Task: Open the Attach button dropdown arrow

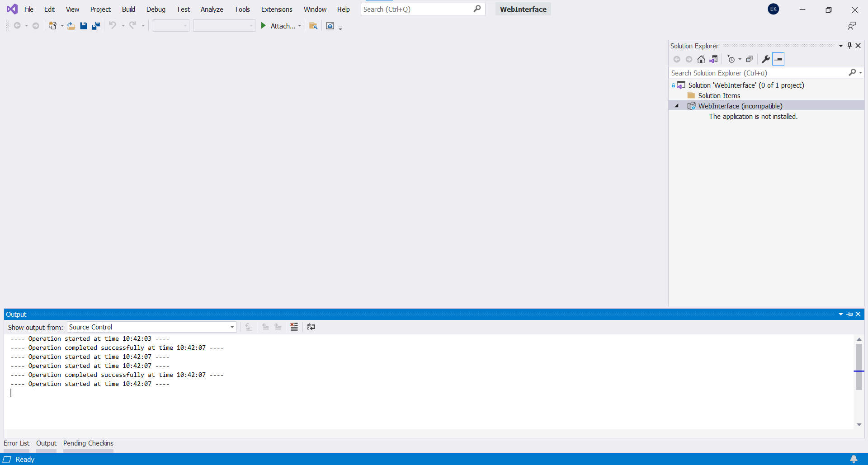Action: coord(300,26)
